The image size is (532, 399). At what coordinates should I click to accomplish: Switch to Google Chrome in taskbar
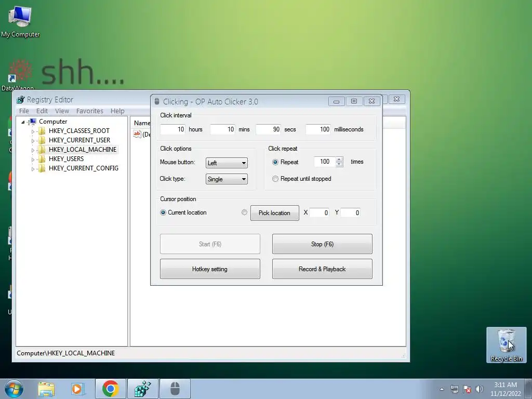click(110, 389)
